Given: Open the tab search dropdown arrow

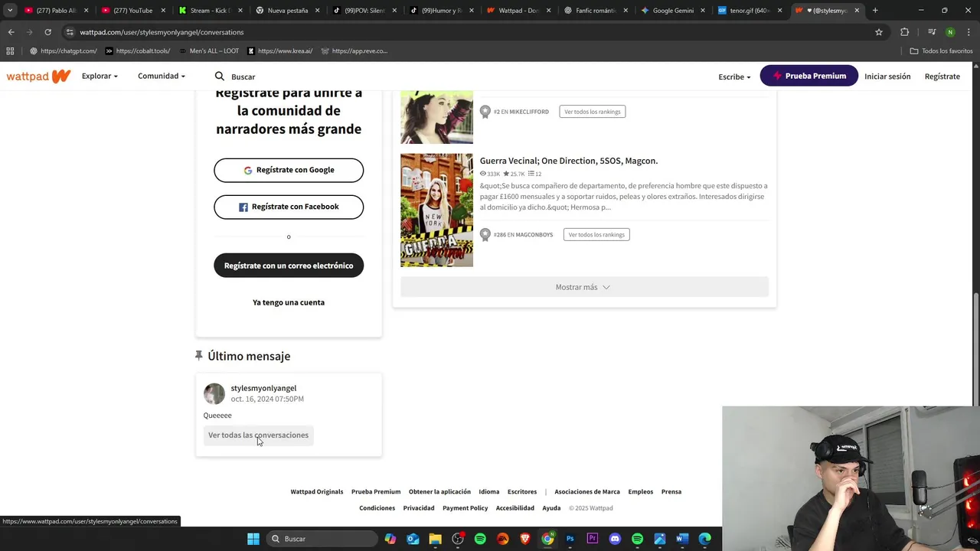Looking at the screenshot, I should click(x=10, y=11).
